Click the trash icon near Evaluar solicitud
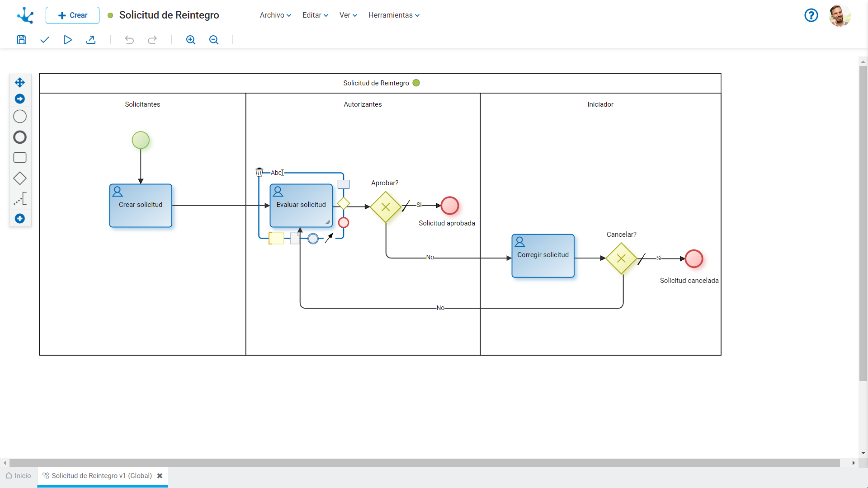 pyautogui.click(x=259, y=172)
